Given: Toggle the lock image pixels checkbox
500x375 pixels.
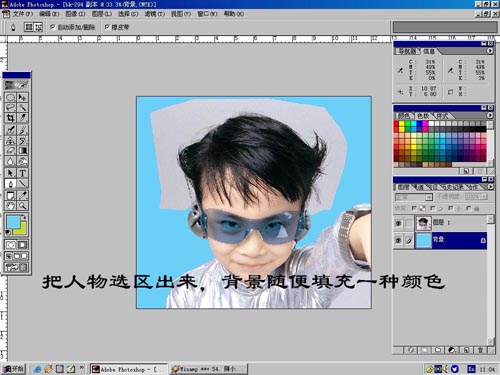Looking at the screenshot, I should (432, 208).
